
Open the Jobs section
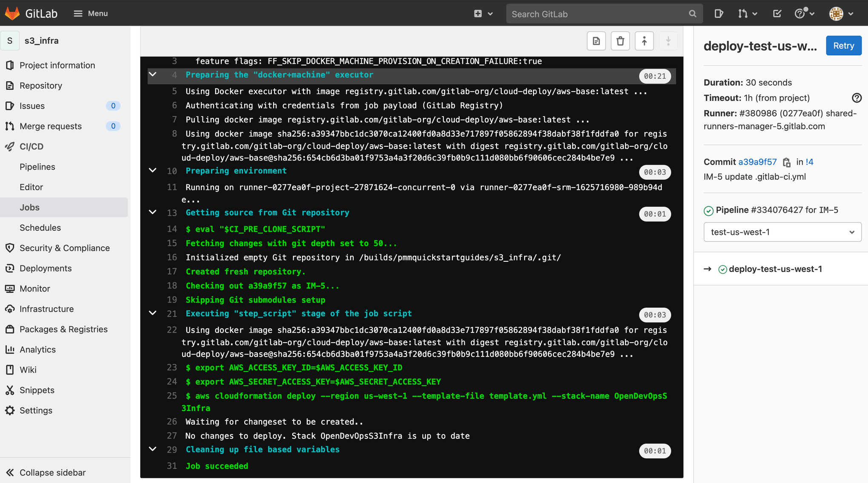point(30,207)
